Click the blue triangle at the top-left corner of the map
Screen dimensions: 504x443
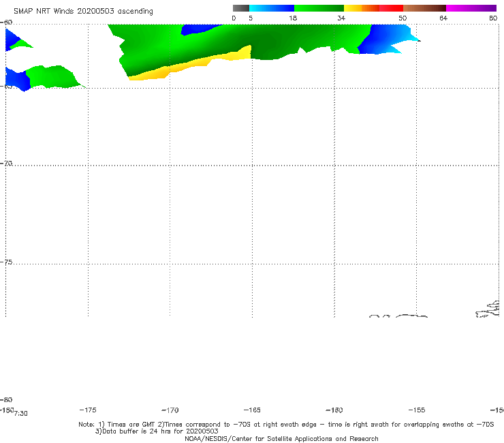(x=12, y=40)
